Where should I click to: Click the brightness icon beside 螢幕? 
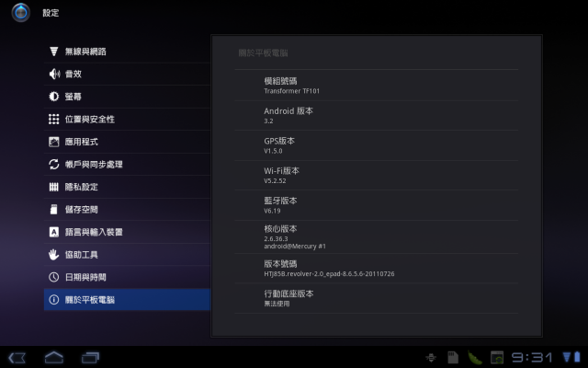(54, 97)
